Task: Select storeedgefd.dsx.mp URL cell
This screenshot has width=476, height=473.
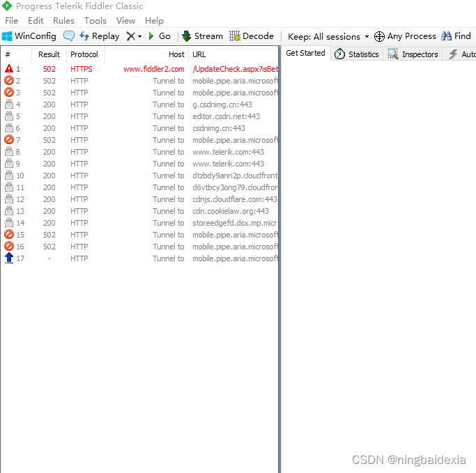Action: tap(235, 223)
